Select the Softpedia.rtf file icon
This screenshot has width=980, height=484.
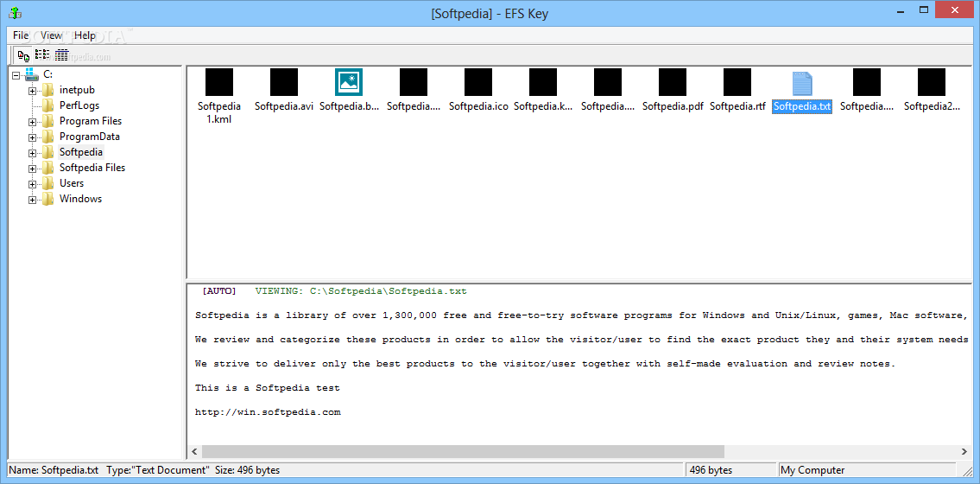737,83
